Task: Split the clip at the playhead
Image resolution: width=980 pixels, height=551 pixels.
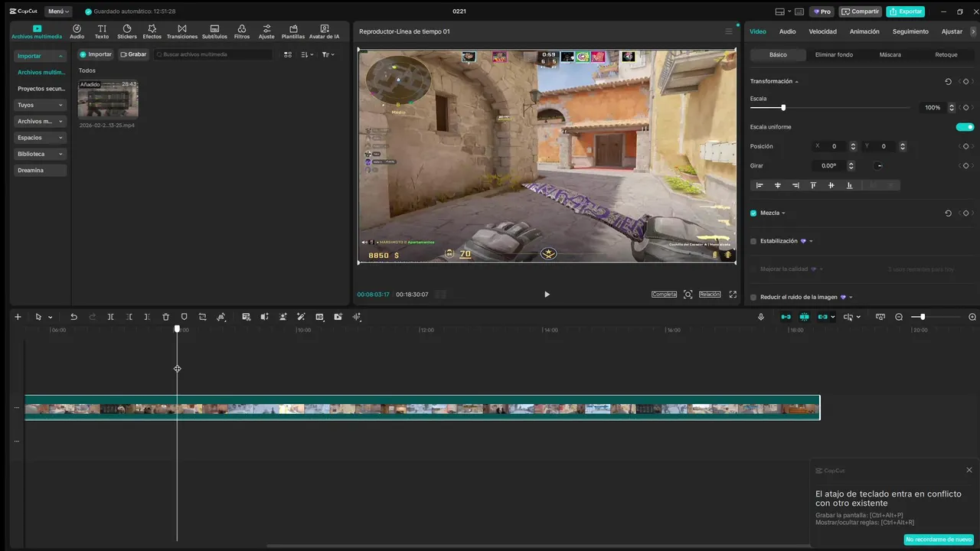Action: pyautogui.click(x=110, y=317)
